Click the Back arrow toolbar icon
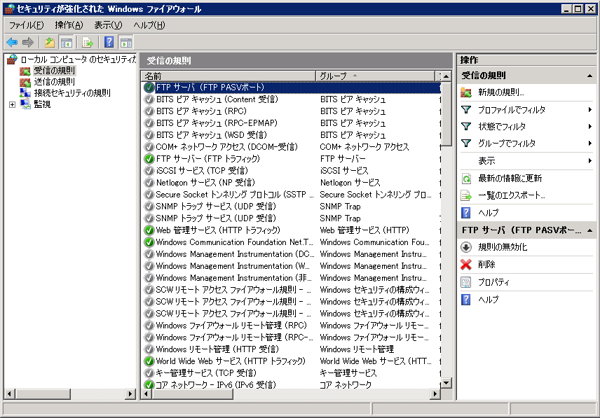The image size is (600, 418). coord(12,42)
